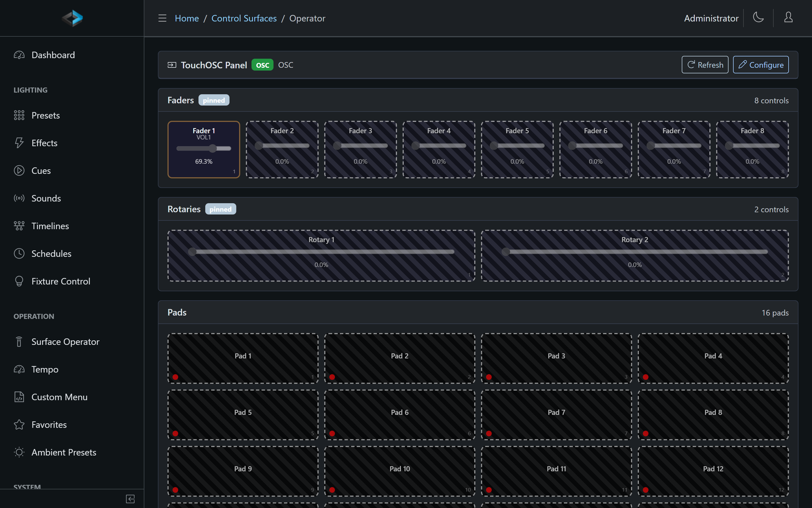Click the Ambient Presets sun icon
Screen dimensions: 812x508
[19, 452]
